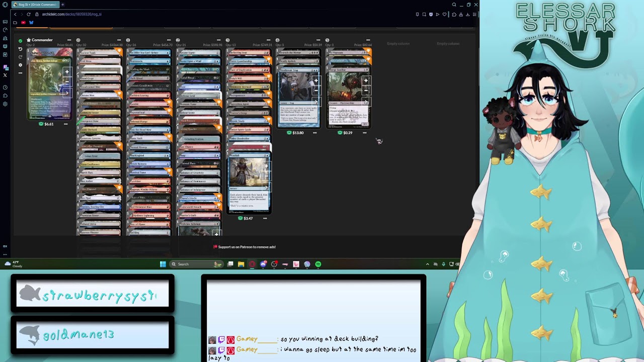Increase quantity of the commander card
Screen dimensions: 644x362
pyautogui.click(x=67, y=72)
